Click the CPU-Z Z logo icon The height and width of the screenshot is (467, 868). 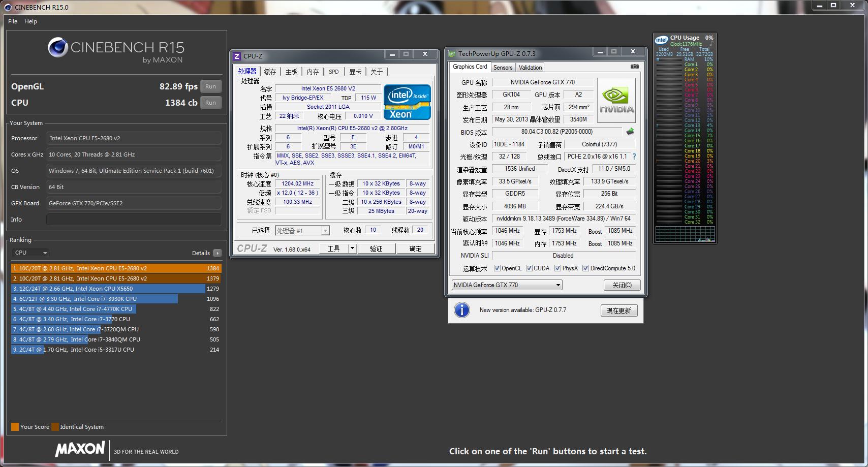tap(237, 56)
